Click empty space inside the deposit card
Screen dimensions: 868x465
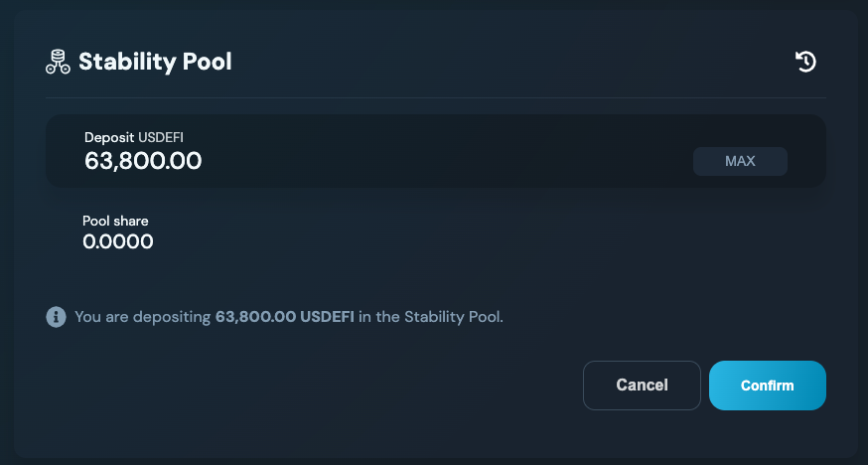(x=447, y=151)
